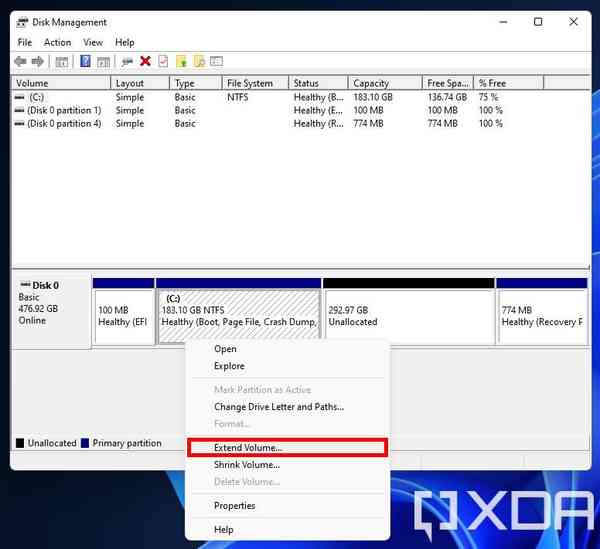Viewport: 600px width, 549px height.
Task: Click the Back arrow toolbar icon
Action: point(20,61)
